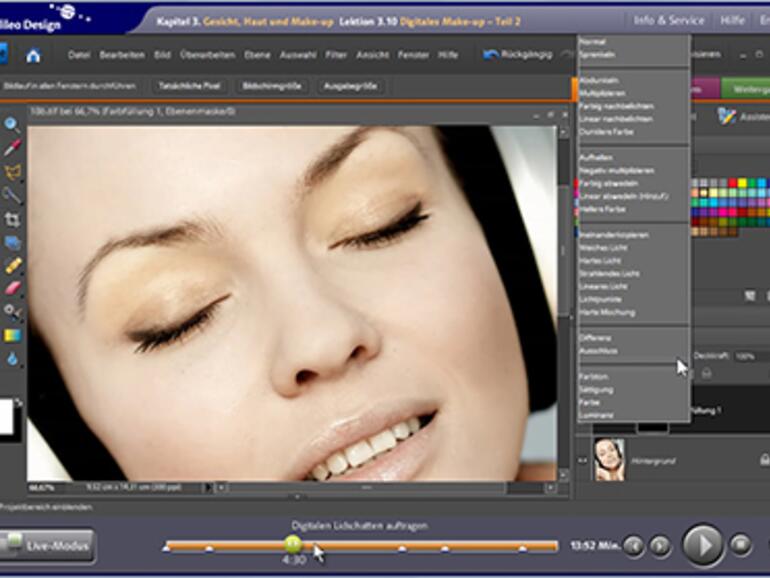Select the Eyedropper tool
Image resolution: width=770 pixels, height=578 pixels.
tap(12, 148)
